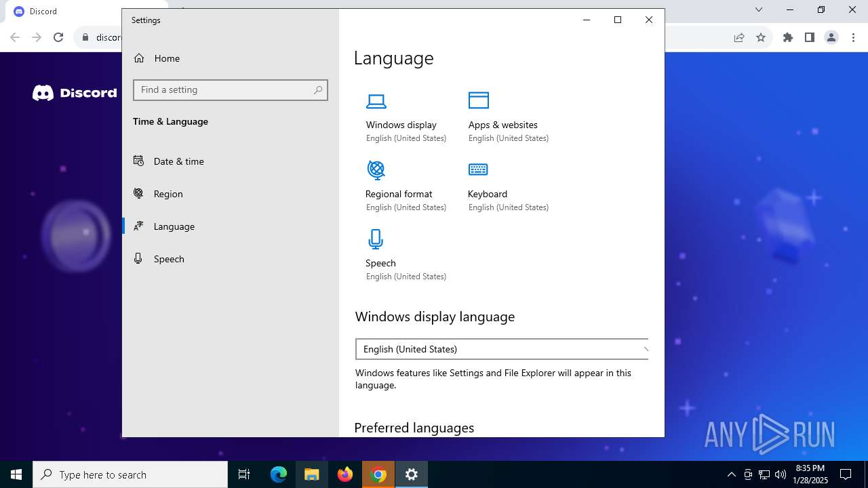Launch Firefox from taskbar
The image size is (868, 488).
(345, 474)
